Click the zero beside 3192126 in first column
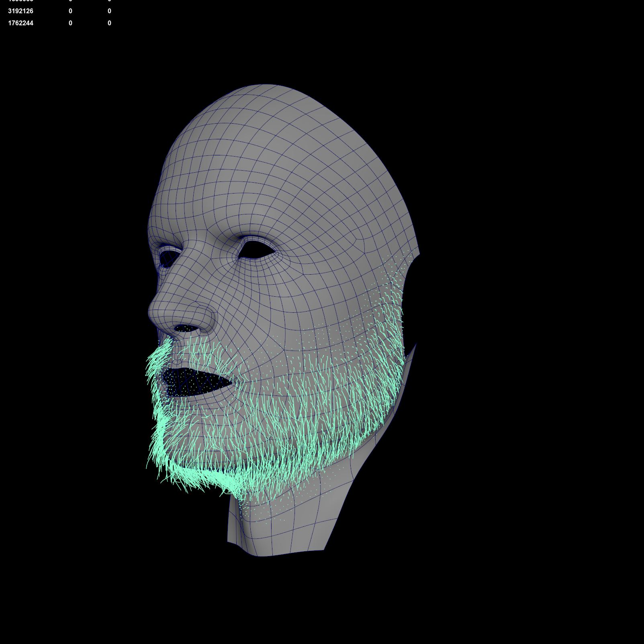 70,11
